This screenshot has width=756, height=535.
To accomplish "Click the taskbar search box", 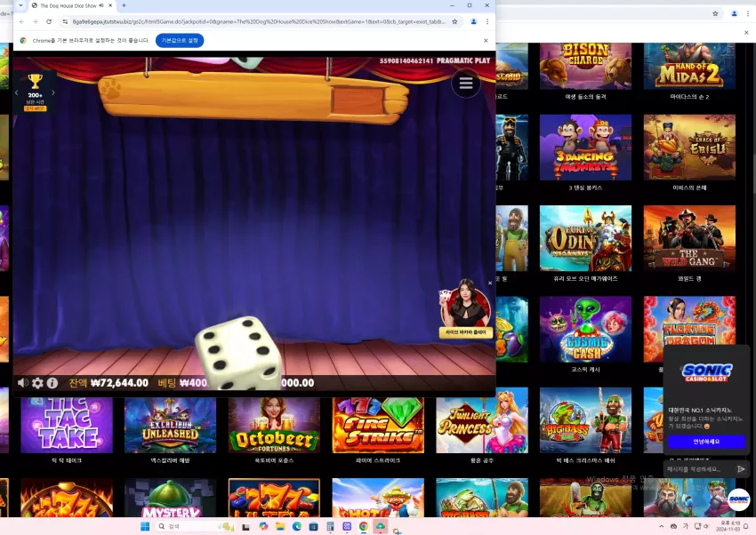I will [x=196, y=526].
